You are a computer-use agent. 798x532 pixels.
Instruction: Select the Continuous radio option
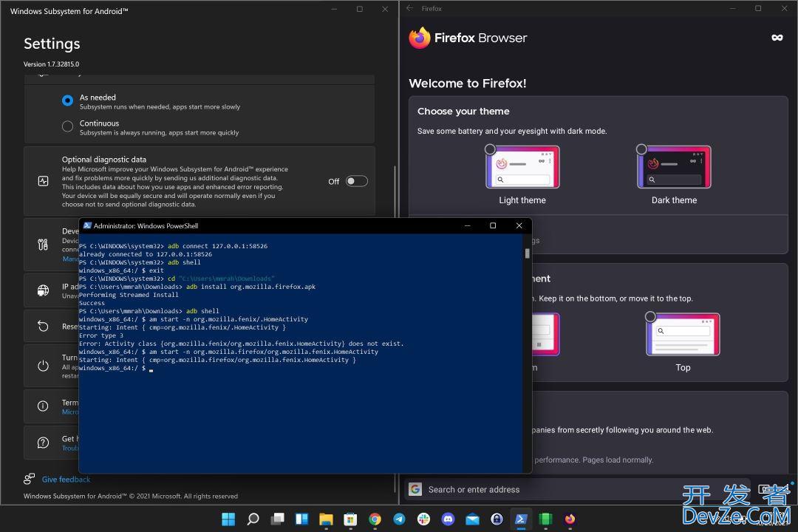[x=67, y=126]
